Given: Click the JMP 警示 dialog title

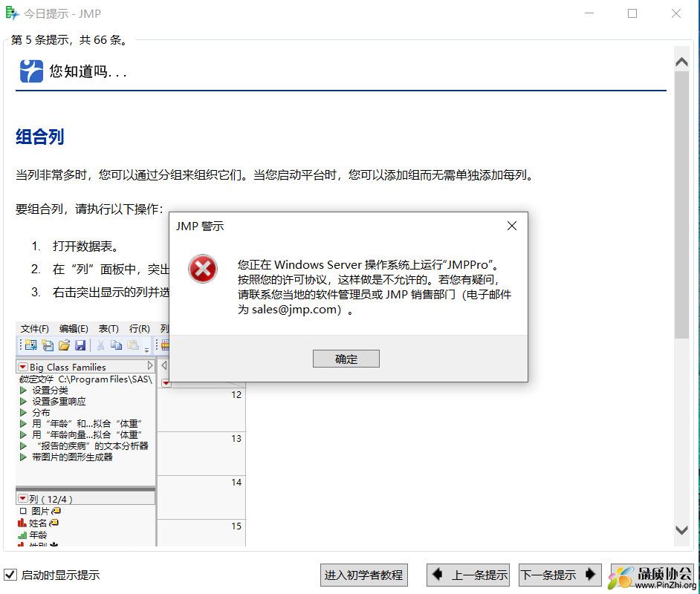Looking at the screenshot, I should [x=200, y=226].
